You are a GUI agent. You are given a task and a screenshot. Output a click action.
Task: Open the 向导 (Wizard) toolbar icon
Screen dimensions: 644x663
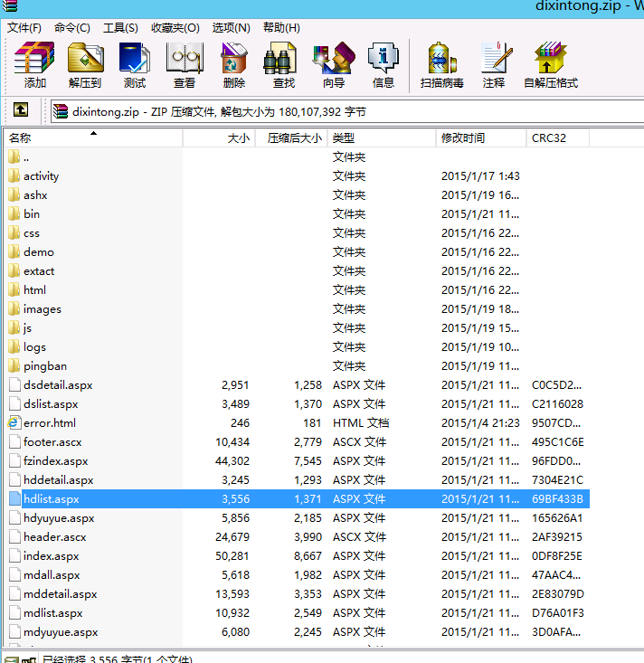pos(334,58)
